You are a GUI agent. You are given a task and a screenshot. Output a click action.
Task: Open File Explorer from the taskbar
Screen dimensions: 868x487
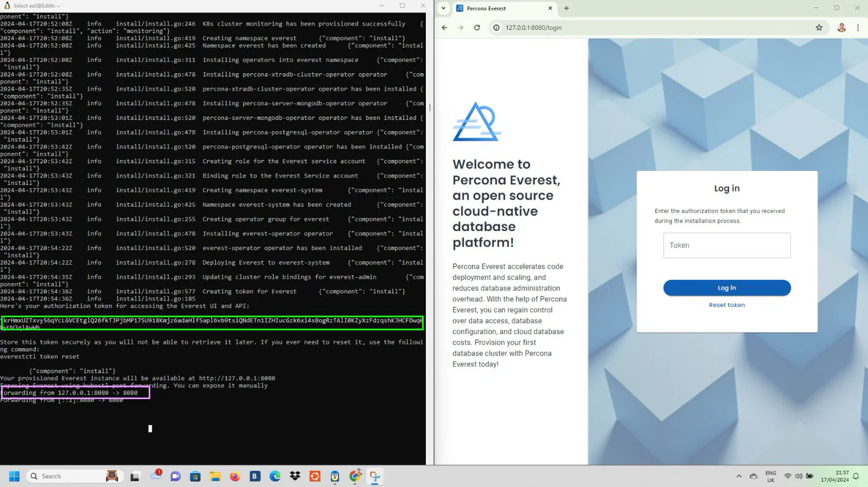point(215,476)
